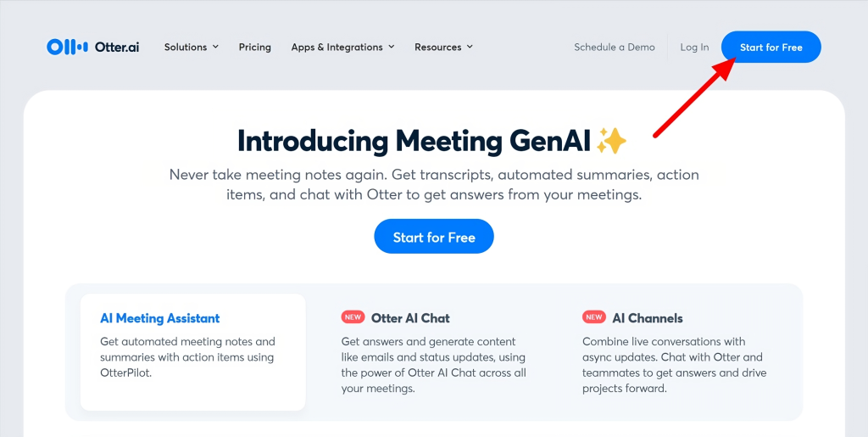The image size is (868, 437).
Task: Select the AI Channels feature
Action: point(648,318)
